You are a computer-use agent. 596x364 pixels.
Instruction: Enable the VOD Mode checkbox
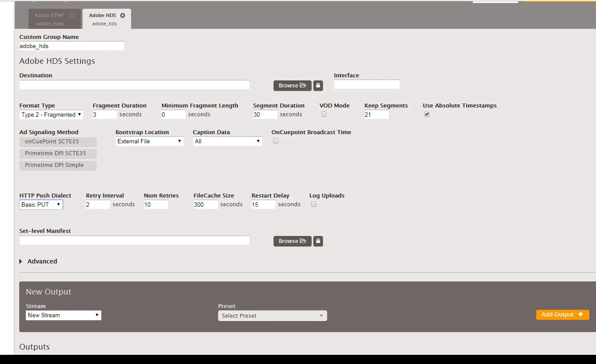coord(324,114)
